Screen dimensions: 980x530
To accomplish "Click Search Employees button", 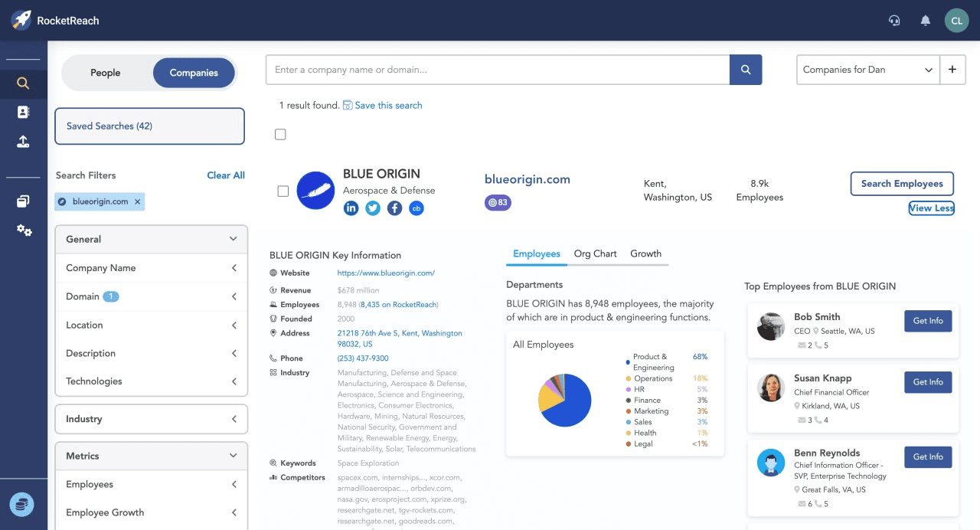I will (x=902, y=184).
